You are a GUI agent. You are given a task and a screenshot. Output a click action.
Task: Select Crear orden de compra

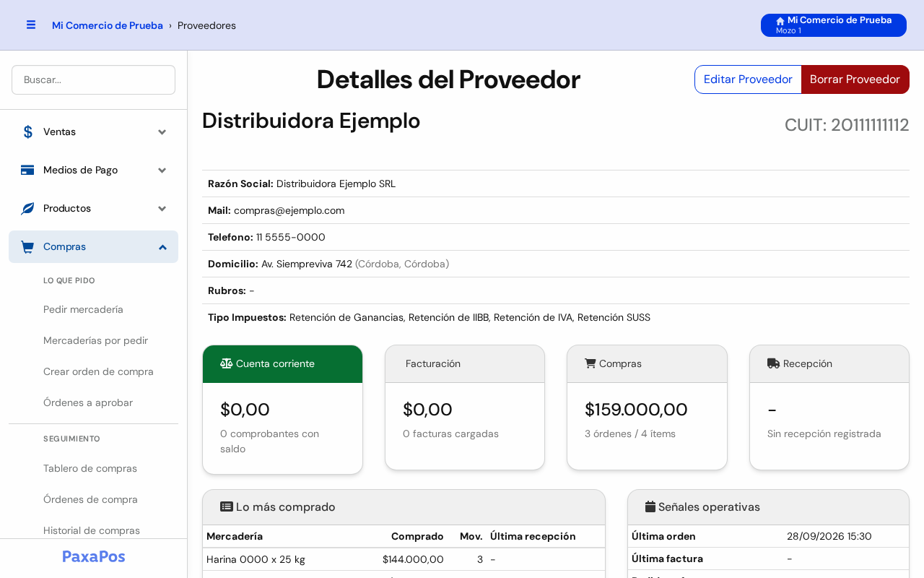(98, 371)
